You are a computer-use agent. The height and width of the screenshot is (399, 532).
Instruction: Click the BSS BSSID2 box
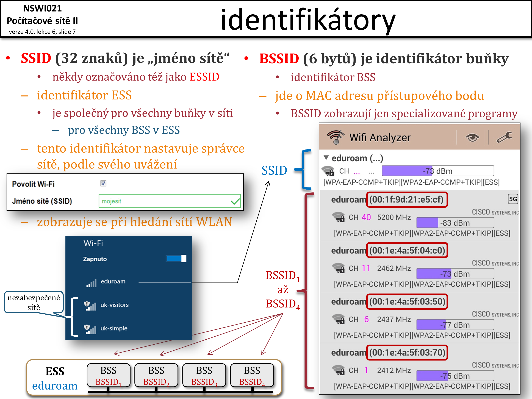(156, 375)
